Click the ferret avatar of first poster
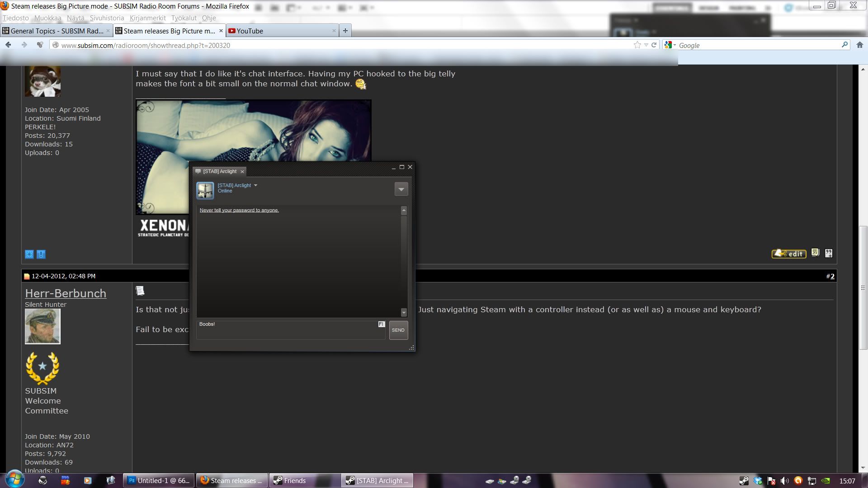Image resolution: width=868 pixels, height=488 pixels. point(42,81)
